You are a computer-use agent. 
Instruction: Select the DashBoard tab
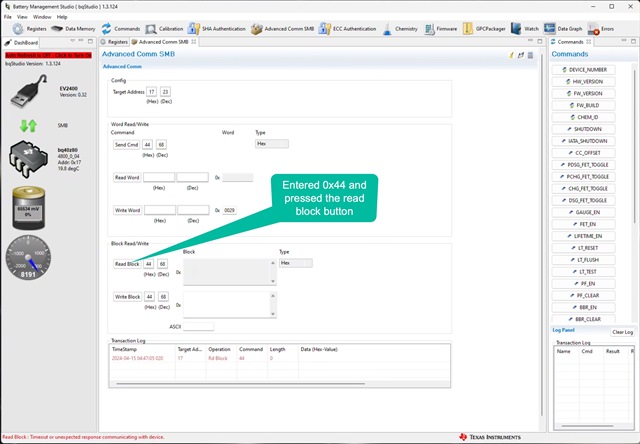[22, 42]
